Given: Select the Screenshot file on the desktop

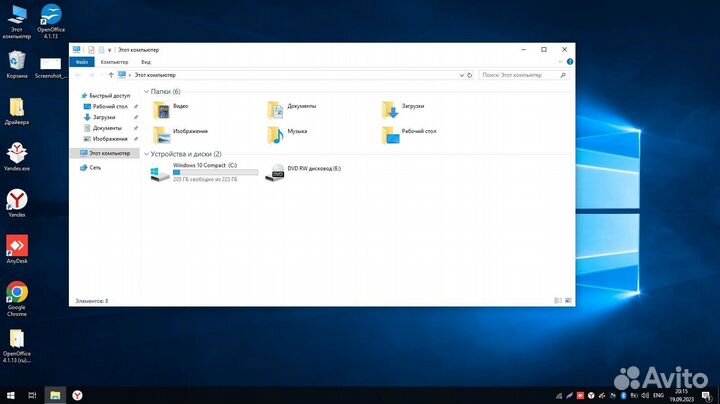Looking at the screenshot, I should [x=51, y=68].
